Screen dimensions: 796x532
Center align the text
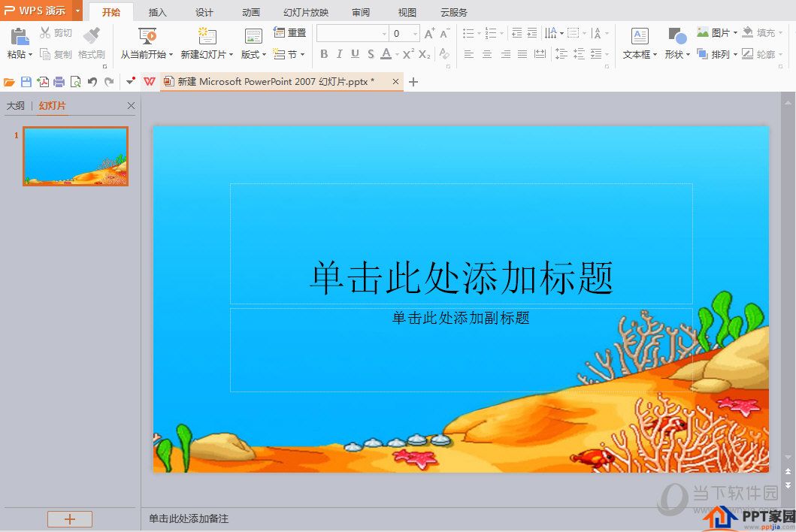click(x=487, y=54)
